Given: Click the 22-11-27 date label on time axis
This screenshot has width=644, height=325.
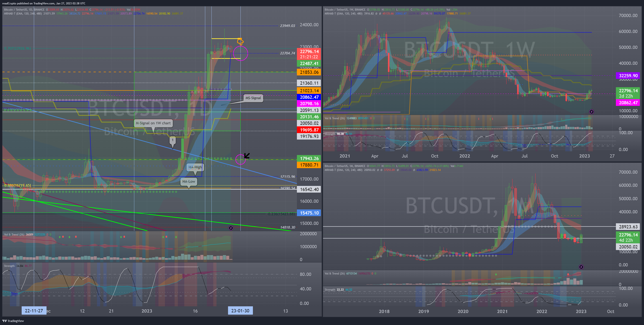Looking at the screenshot, I should 34,311.
